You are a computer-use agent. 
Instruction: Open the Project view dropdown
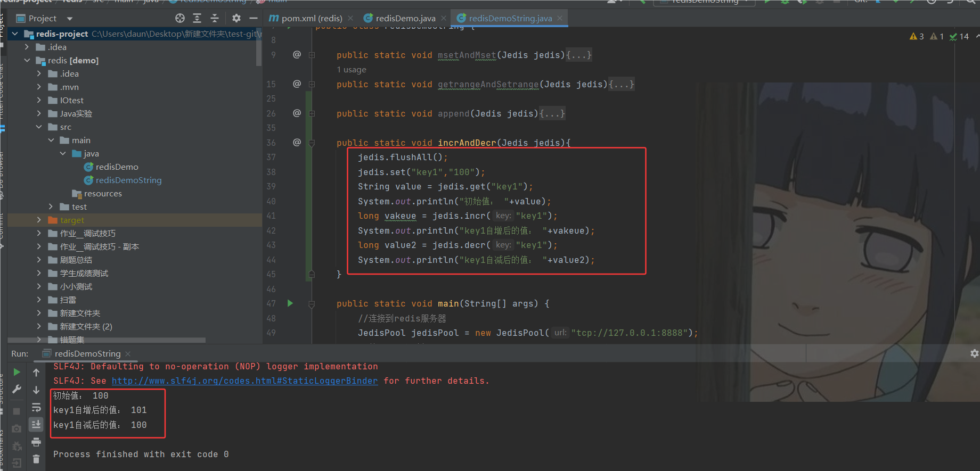point(70,19)
